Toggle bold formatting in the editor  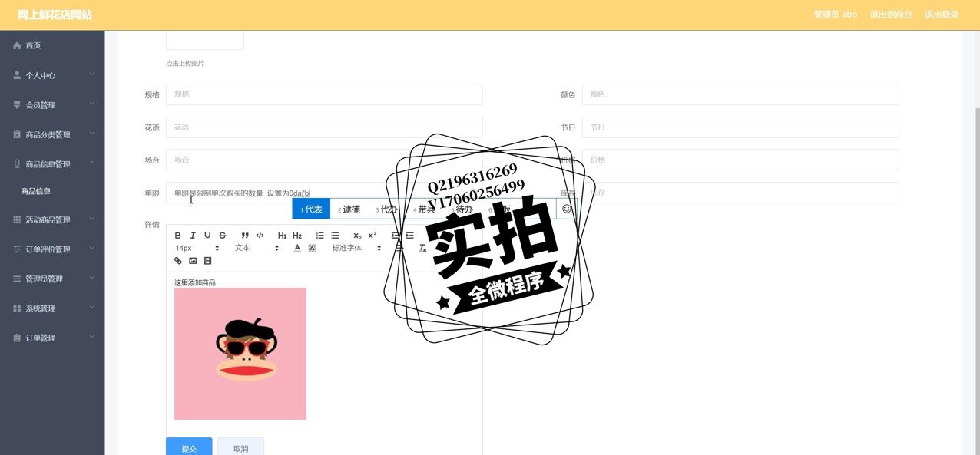(177, 236)
